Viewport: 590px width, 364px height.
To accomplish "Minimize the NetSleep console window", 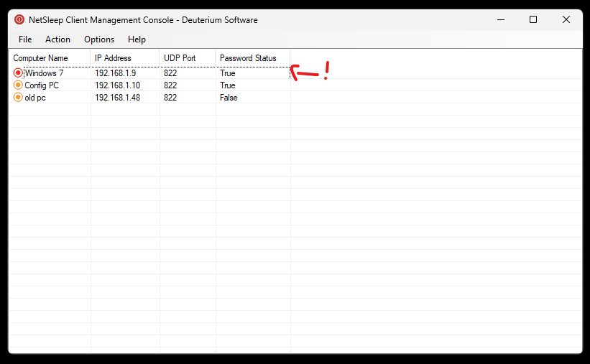I will click(x=501, y=19).
